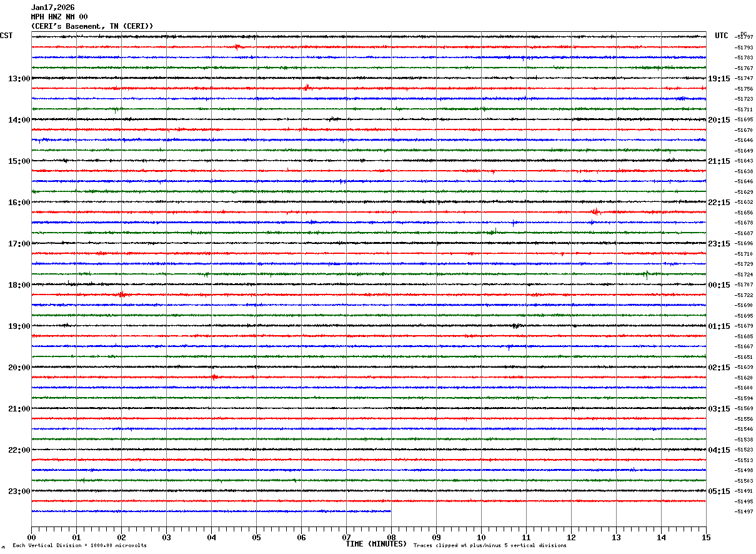Select the DC offset value -51793
The width and height of the screenshot is (756, 554).
coord(744,48)
